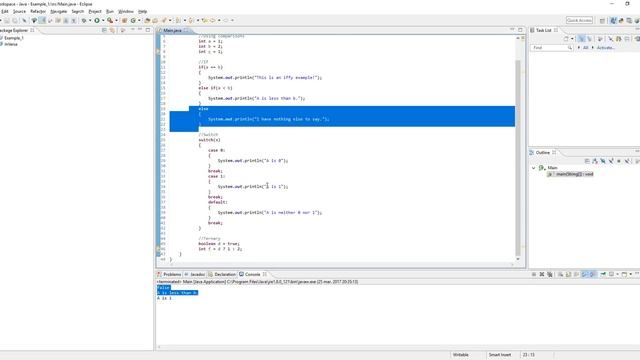Select the Main.java editor tab
This screenshot has width=640, height=360.
[x=172, y=30]
